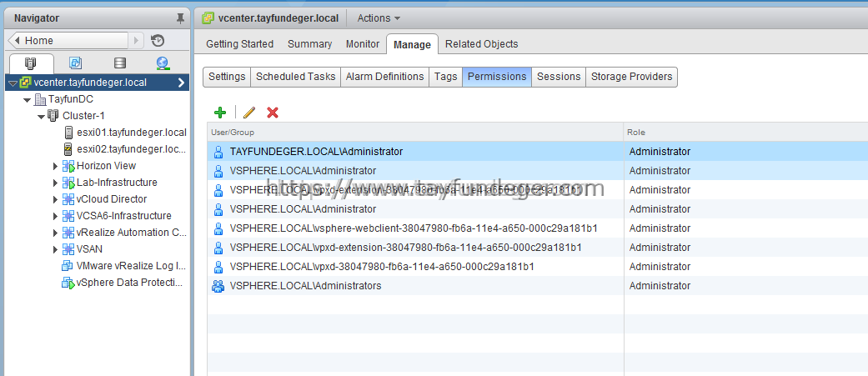868x376 pixels.
Task: Click the esxi01 host icon
Action: 68,133
